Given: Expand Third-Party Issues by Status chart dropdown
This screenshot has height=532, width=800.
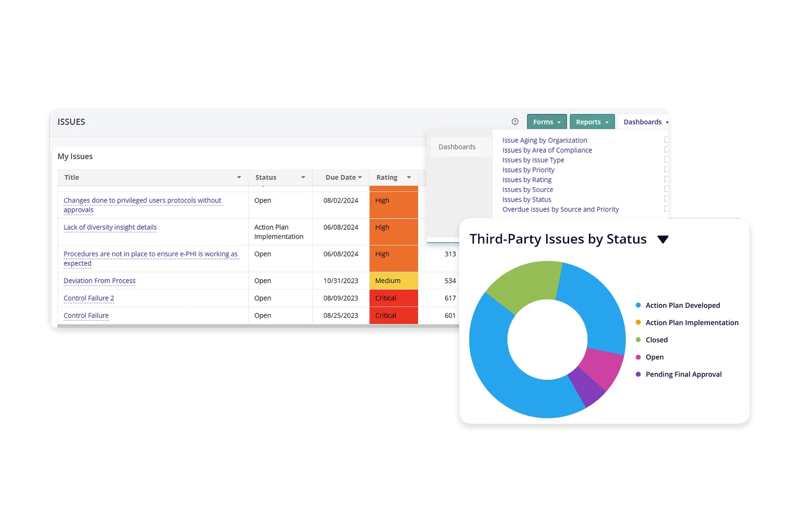Looking at the screenshot, I should click(x=663, y=239).
